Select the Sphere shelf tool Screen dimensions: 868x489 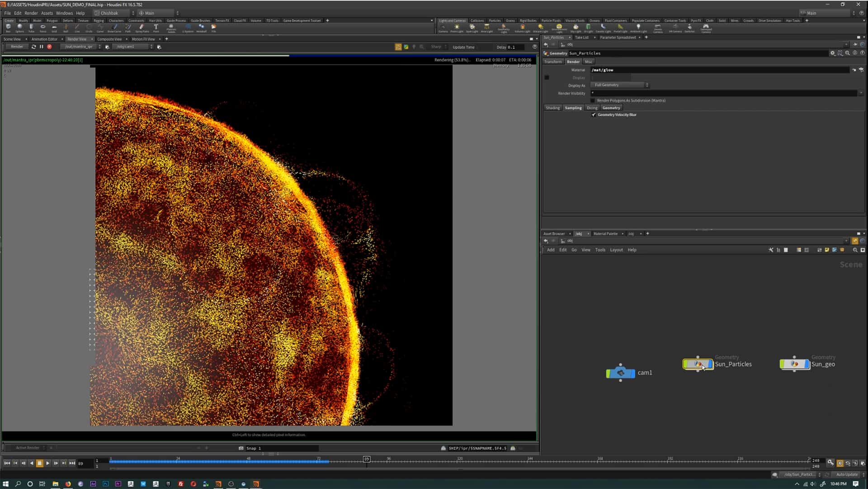click(x=19, y=28)
